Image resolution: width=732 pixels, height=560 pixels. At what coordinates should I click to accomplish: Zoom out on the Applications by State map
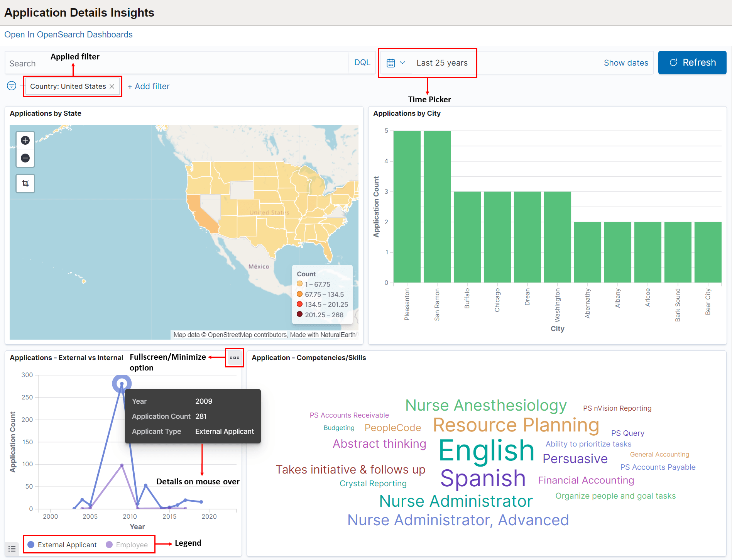click(25, 158)
